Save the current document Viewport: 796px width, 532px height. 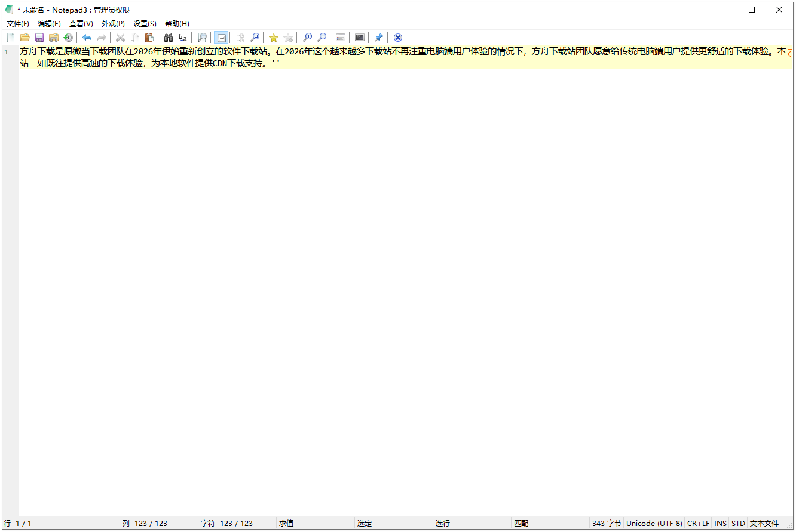coord(39,37)
